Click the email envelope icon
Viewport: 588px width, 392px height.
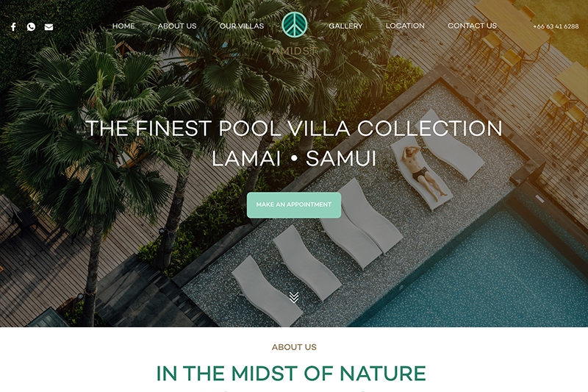[x=49, y=27]
